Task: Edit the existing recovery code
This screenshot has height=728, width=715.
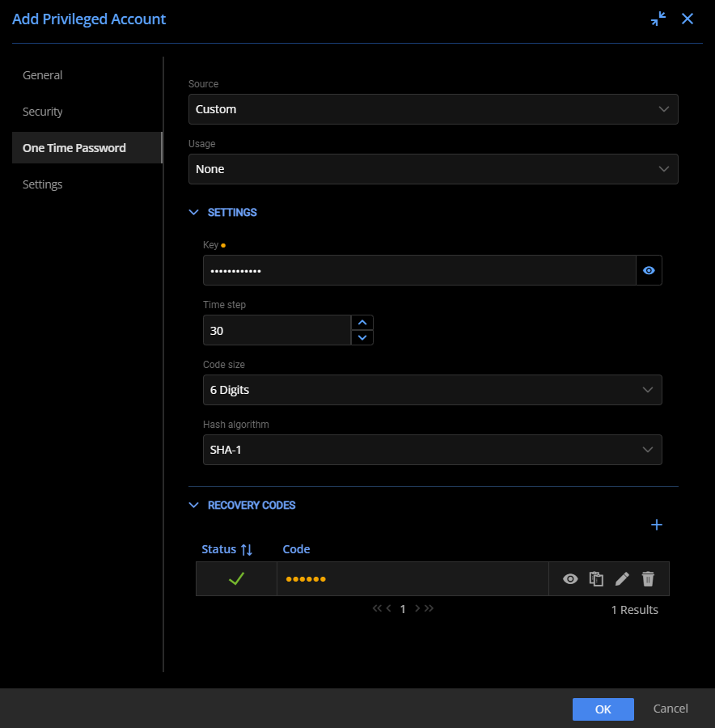Action: pos(622,578)
